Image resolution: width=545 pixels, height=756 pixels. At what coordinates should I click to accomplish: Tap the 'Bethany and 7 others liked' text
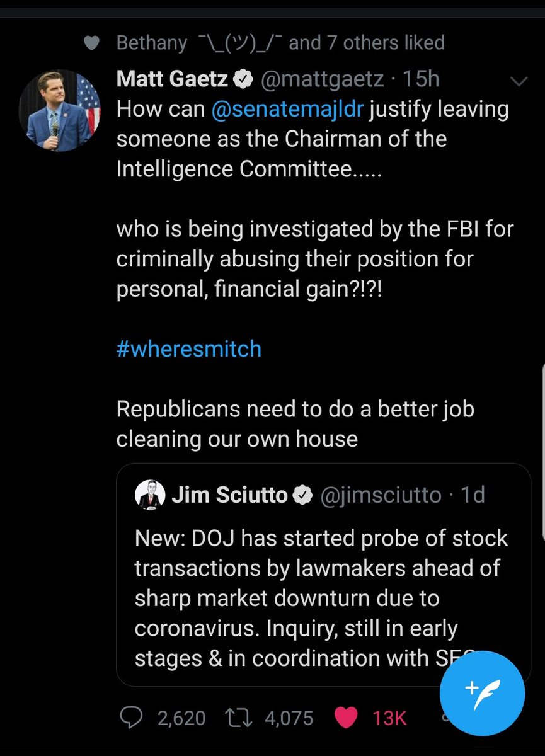[x=280, y=43]
